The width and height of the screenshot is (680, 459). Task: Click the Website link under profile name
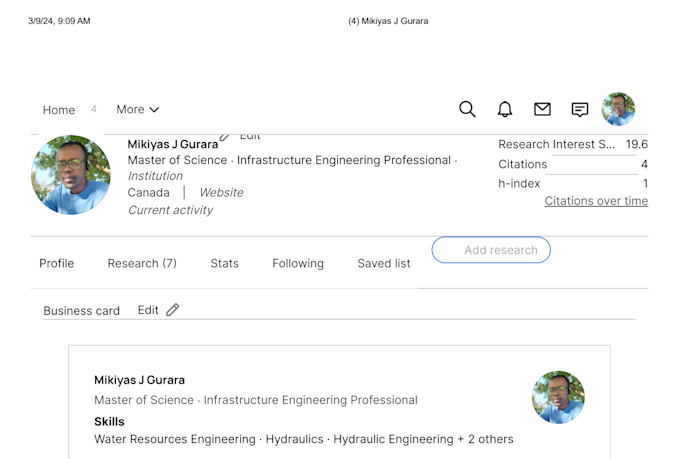[x=221, y=193]
